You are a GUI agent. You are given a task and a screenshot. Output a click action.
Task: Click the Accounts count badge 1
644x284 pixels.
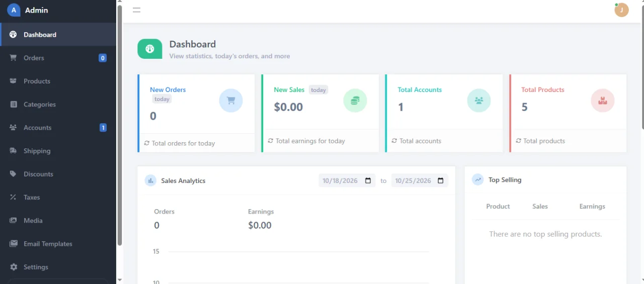(103, 128)
